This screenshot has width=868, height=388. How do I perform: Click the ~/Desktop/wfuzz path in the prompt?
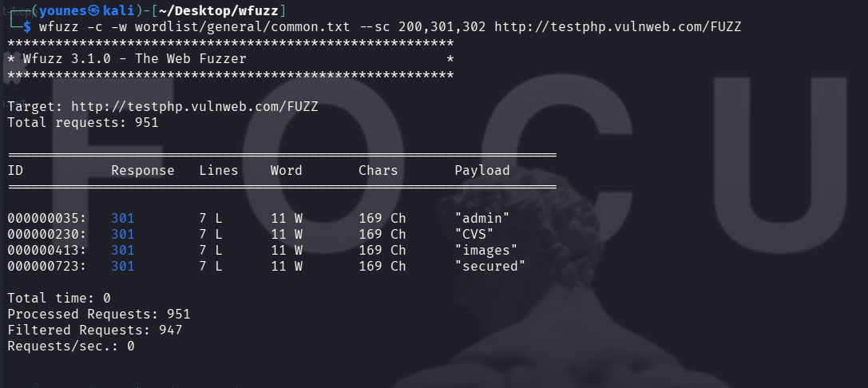tap(223, 10)
